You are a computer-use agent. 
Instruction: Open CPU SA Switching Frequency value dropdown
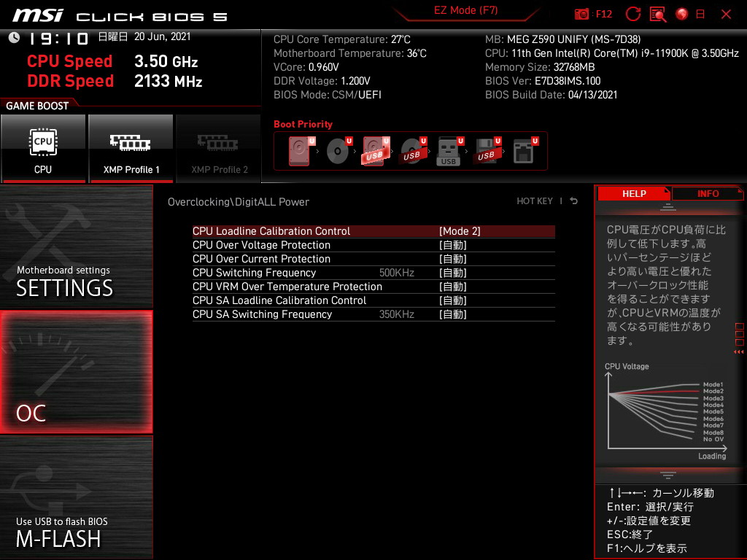tap(452, 314)
